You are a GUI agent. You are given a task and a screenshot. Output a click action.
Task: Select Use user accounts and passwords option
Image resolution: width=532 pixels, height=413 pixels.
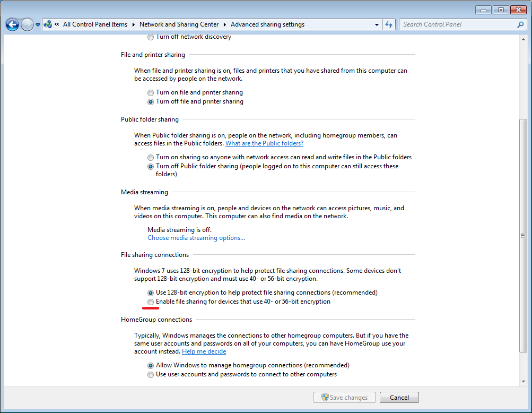pos(151,374)
